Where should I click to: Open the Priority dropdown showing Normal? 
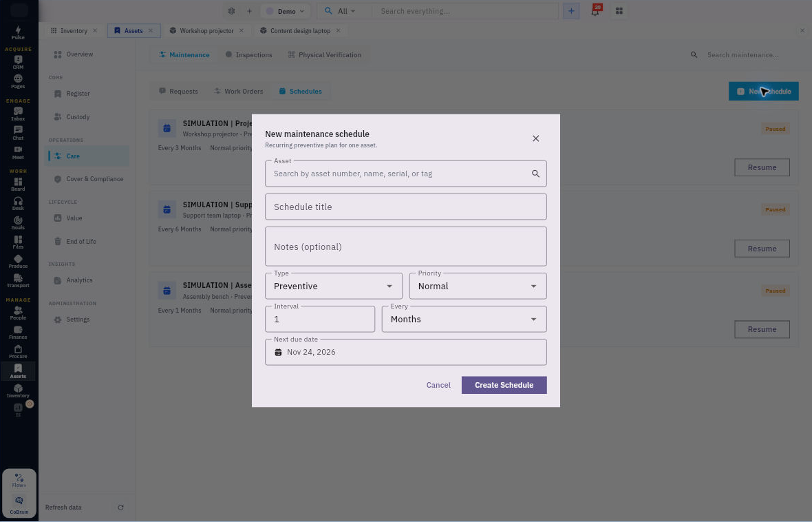point(478,286)
